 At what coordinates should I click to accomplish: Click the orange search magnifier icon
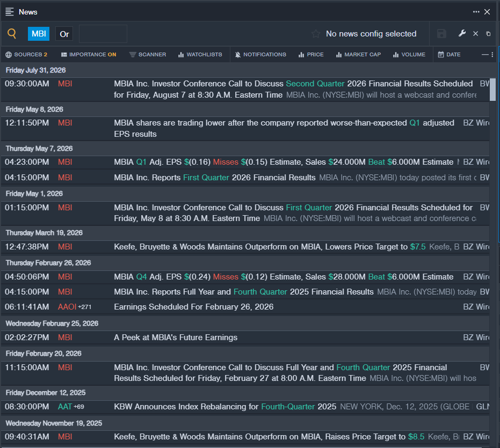[12, 33]
